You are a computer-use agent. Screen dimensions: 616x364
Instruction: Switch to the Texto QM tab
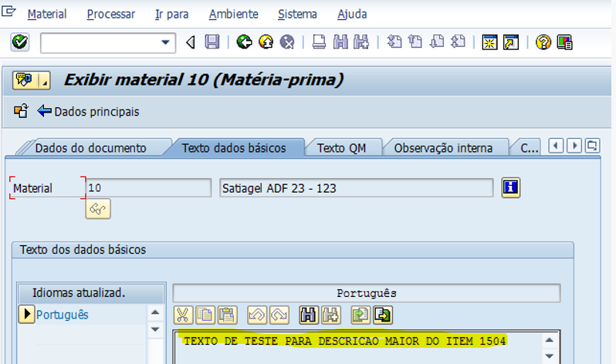[x=341, y=148]
